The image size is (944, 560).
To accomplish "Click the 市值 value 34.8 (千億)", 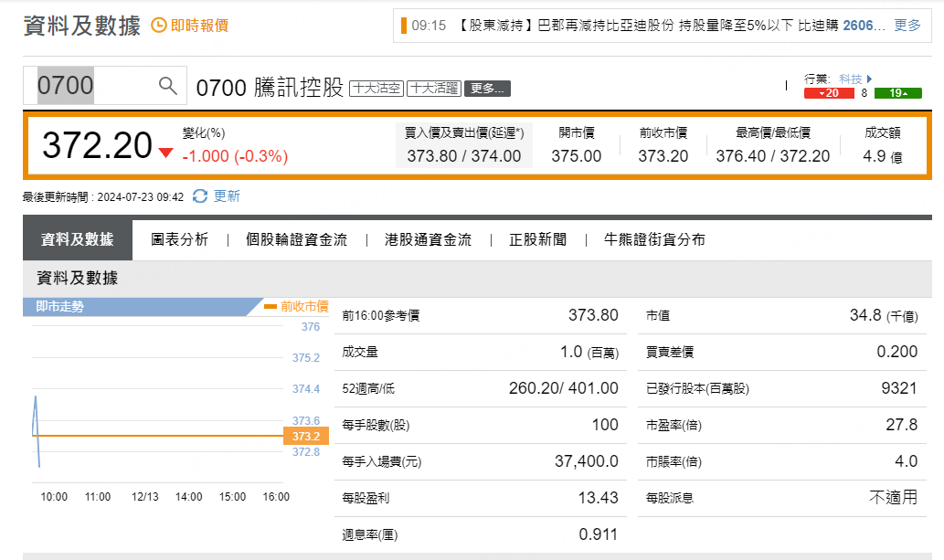I will coord(883,315).
